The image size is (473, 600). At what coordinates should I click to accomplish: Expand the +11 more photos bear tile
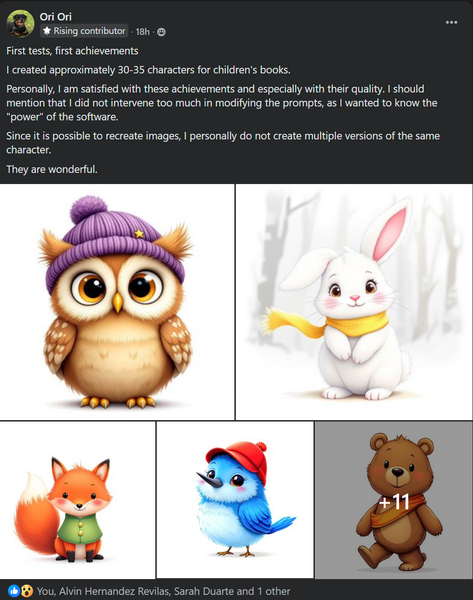(x=394, y=500)
